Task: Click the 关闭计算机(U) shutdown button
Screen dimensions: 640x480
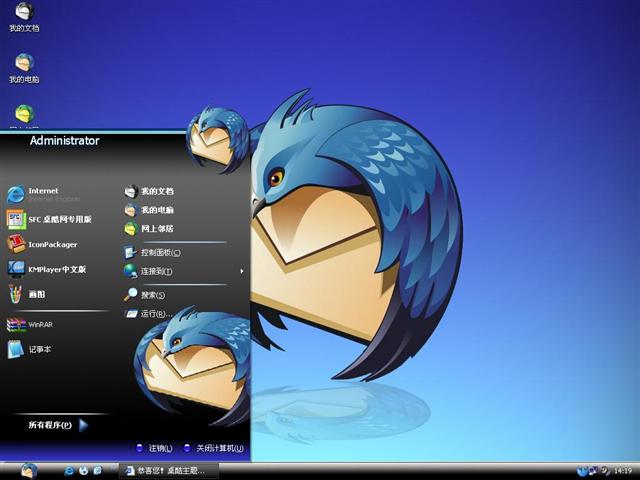Action: [213, 448]
